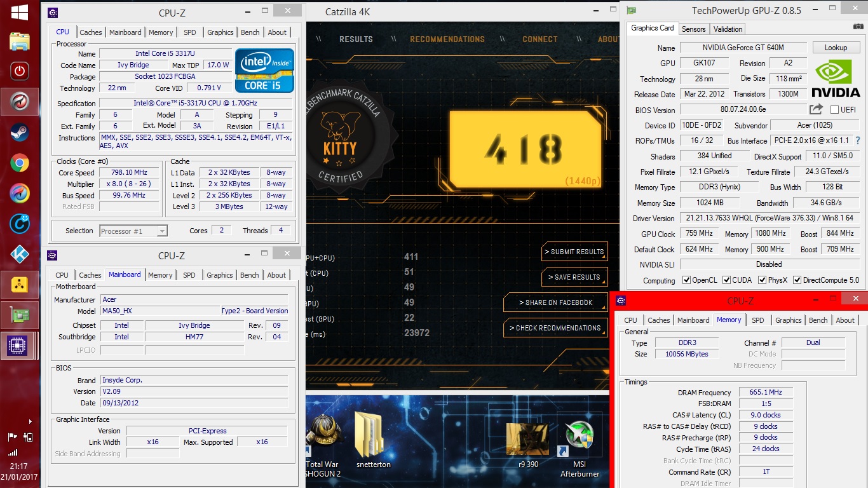Toggle the CUDA checkbox
The image size is (868, 488).
point(726,280)
